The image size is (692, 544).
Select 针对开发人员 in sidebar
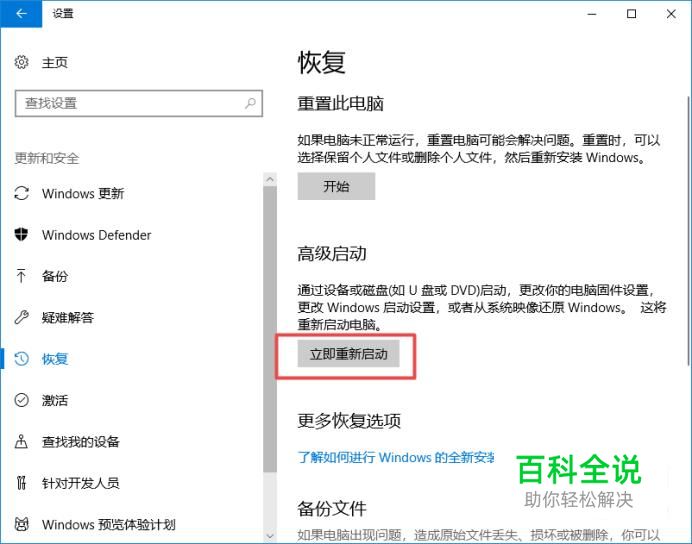[80, 483]
